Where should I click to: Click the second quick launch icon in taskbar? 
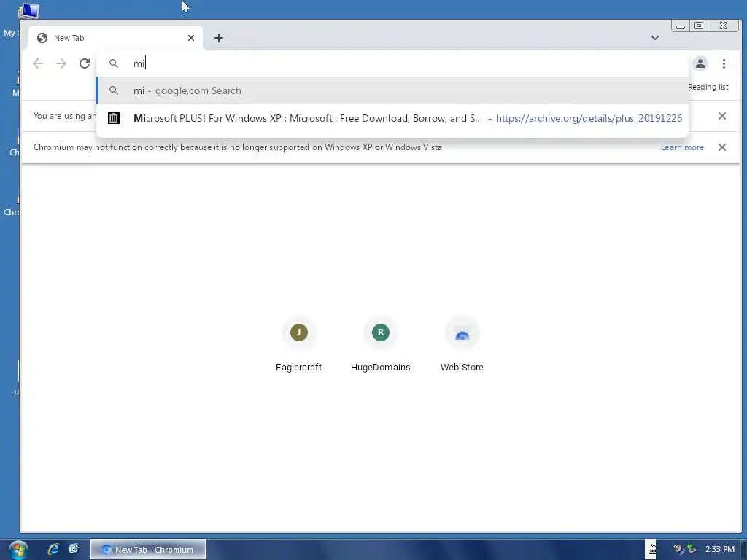point(74,549)
